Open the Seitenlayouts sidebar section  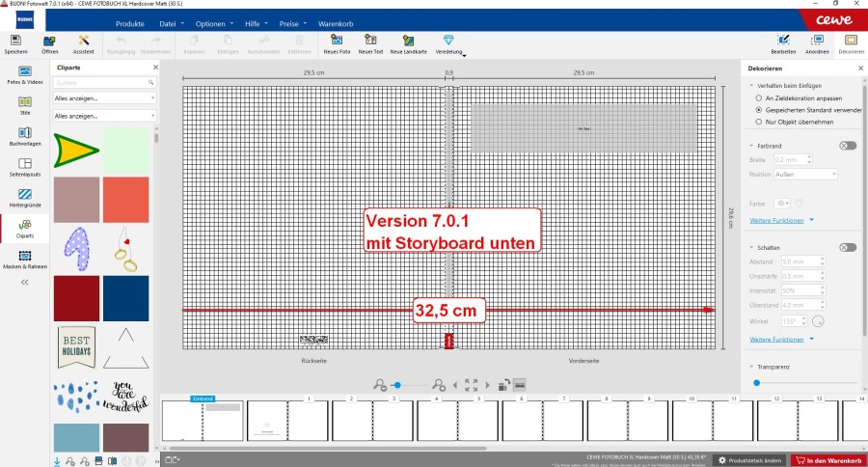(x=25, y=167)
